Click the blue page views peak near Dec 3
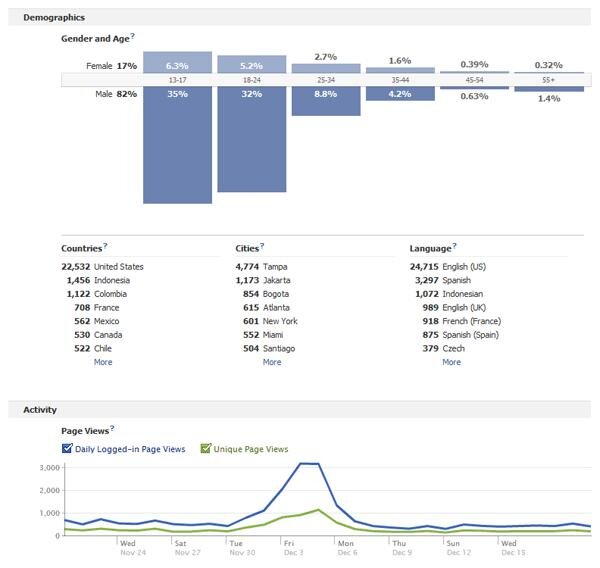This screenshot has height=568, width=600. [309, 464]
